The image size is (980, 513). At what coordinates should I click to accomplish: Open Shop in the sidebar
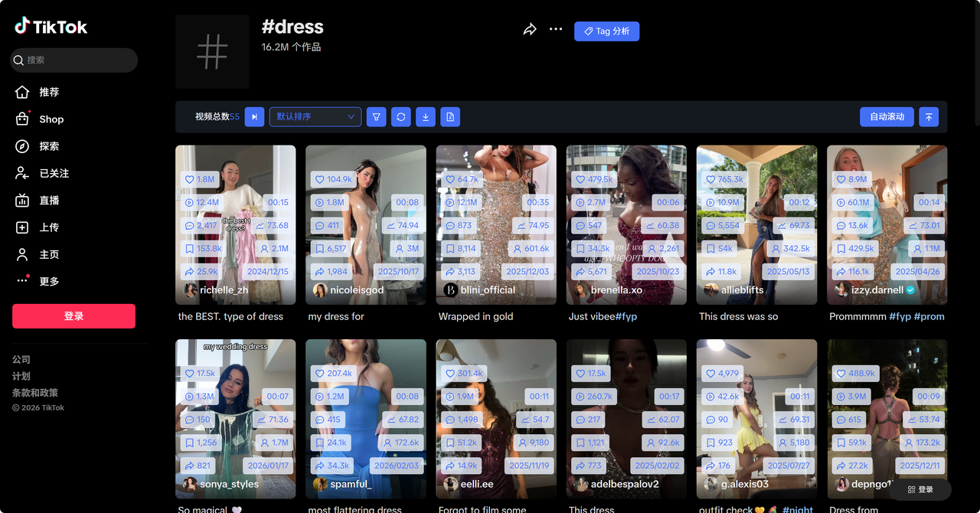pos(51,119)
